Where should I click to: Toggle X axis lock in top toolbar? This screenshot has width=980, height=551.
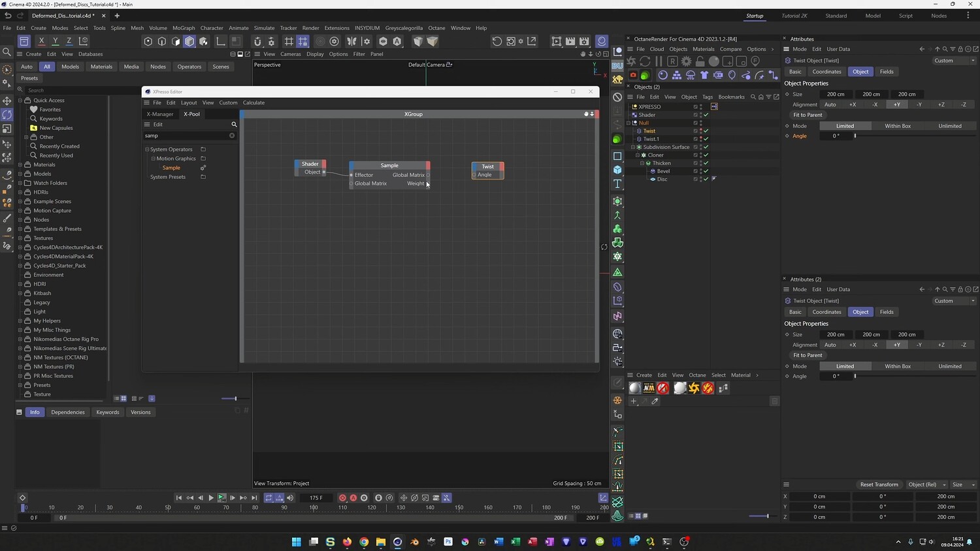(x=41, y=41)
